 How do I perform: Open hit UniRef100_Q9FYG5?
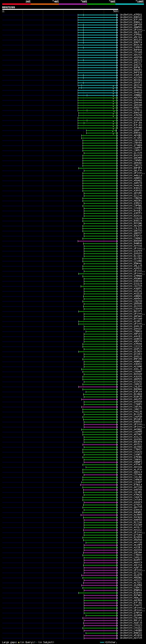coord(131,25)
